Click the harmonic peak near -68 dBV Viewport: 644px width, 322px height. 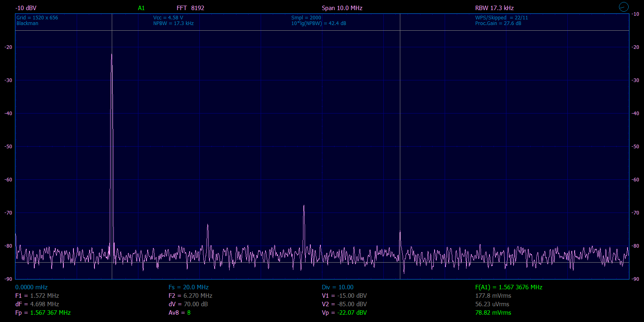click(x=304, y=206)
